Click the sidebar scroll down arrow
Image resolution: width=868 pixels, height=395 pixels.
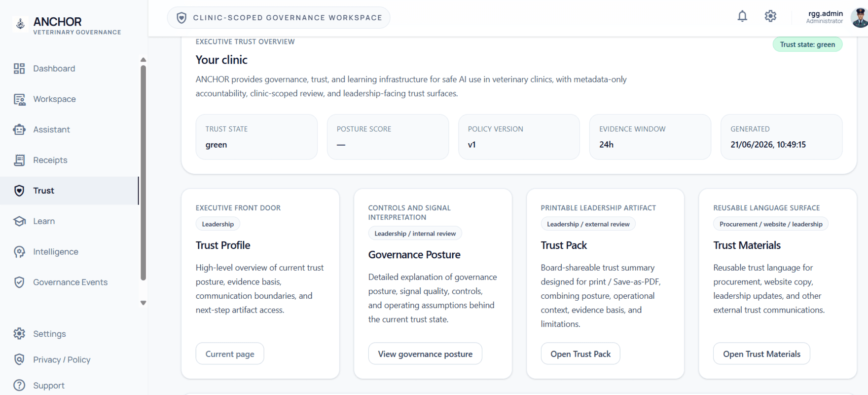pos(144,303)
